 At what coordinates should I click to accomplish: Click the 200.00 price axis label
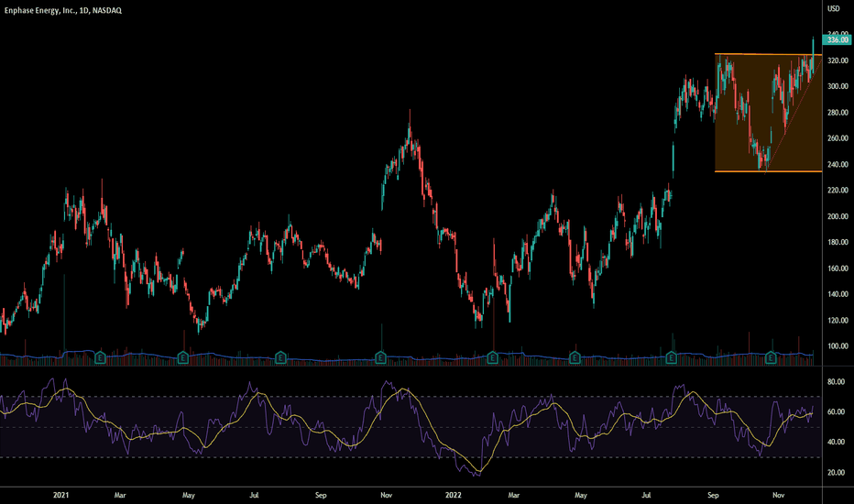838,216
